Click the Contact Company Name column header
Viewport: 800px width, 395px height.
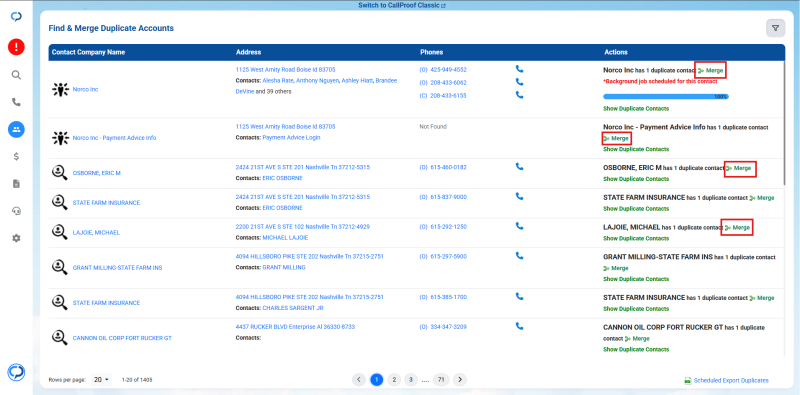tap(88, 53)
